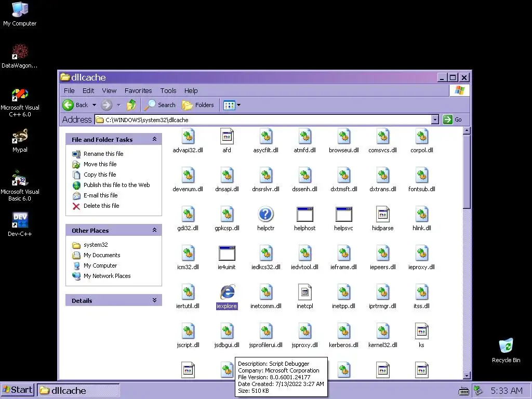Select the gdi32.dll file icon
The height and width of the screenshot is (399, 532).
click(x=188, y=215)
